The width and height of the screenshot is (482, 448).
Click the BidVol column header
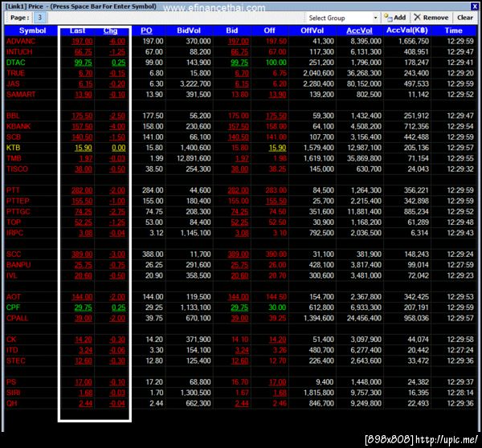(x=189, y=31)
